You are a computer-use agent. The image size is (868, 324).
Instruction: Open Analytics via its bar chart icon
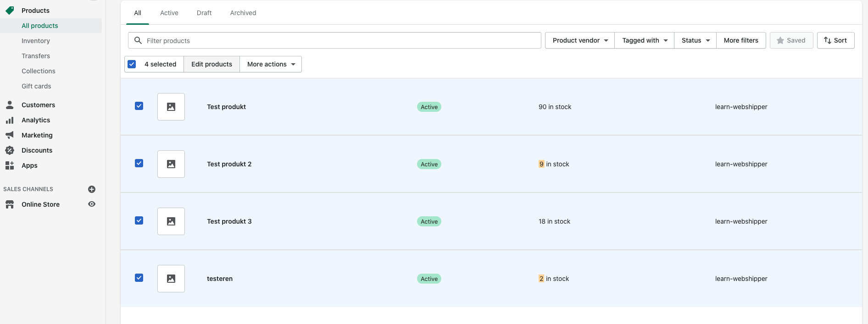(x=10, y=120)
